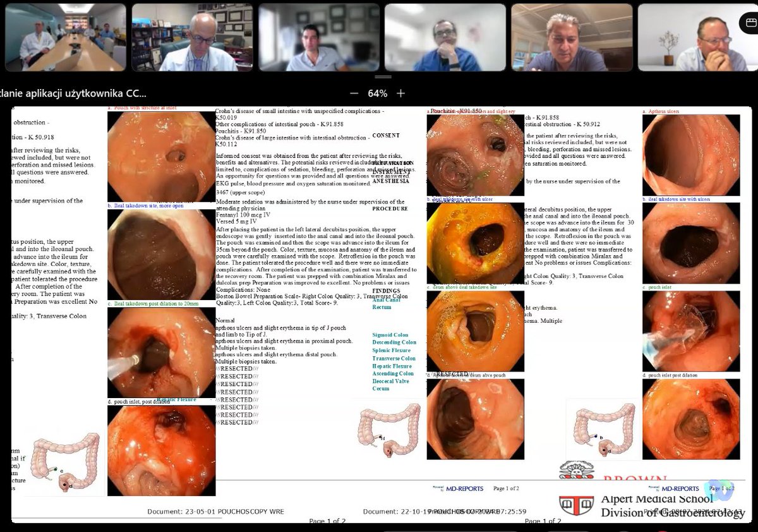Click the 'Ileocecal Valve' findings label
This screenshot has width=758, height=532.
[390, 381]
